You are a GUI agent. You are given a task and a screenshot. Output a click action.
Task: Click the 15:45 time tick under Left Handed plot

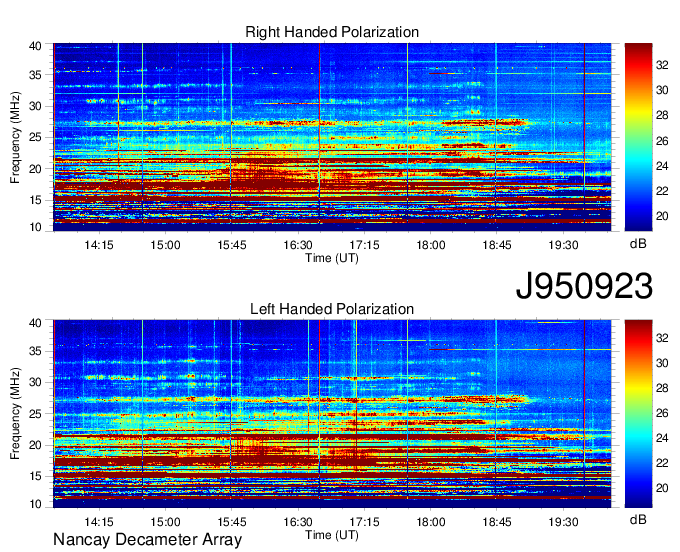pos(232,522)
